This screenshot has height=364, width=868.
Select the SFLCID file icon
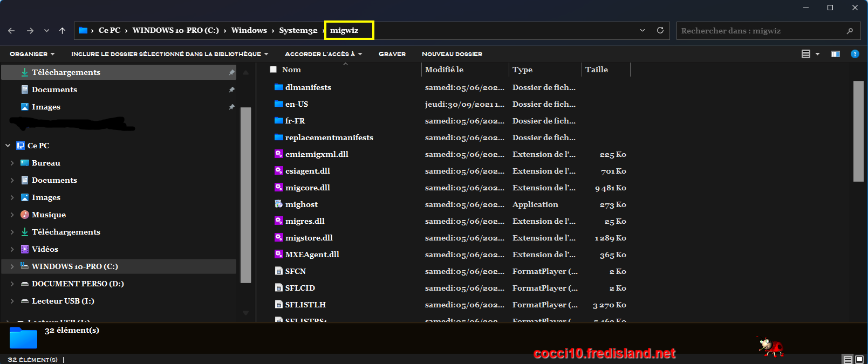(279, 288)
